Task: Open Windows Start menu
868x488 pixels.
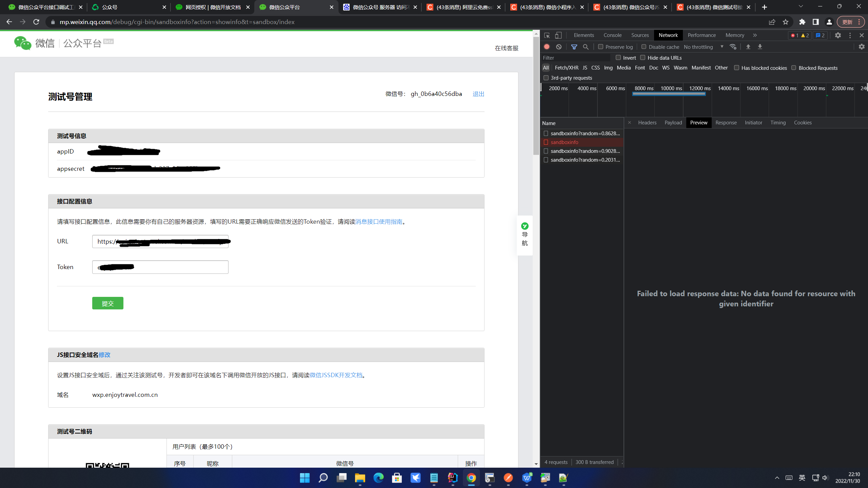Action: pos(305,478)
